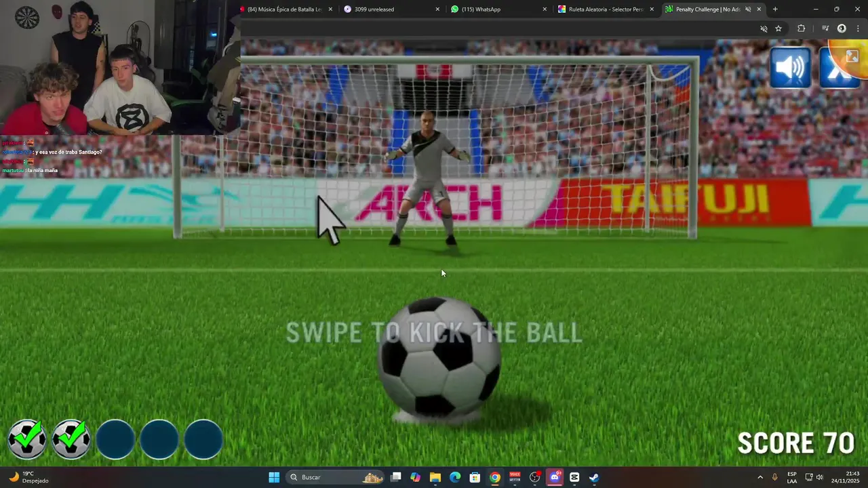This screenshot has height=488, width=868.
Task: Open Steam from the taskbar
Action: [594, 477]
